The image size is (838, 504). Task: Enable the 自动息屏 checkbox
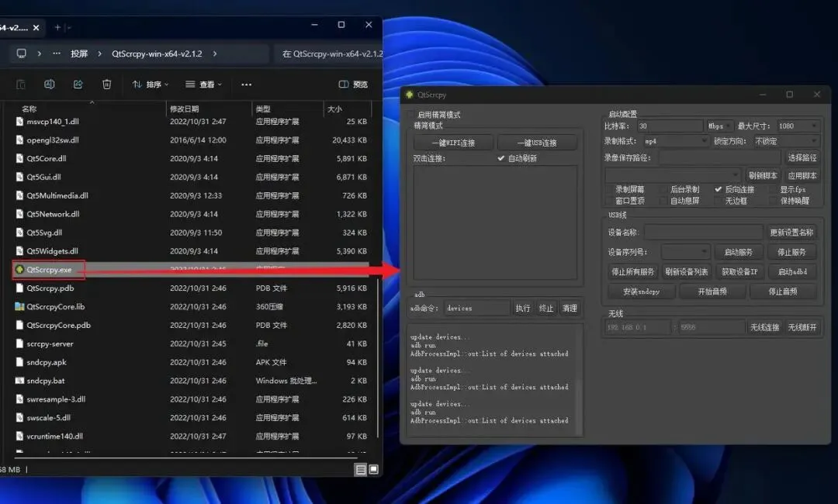[663, 201]
